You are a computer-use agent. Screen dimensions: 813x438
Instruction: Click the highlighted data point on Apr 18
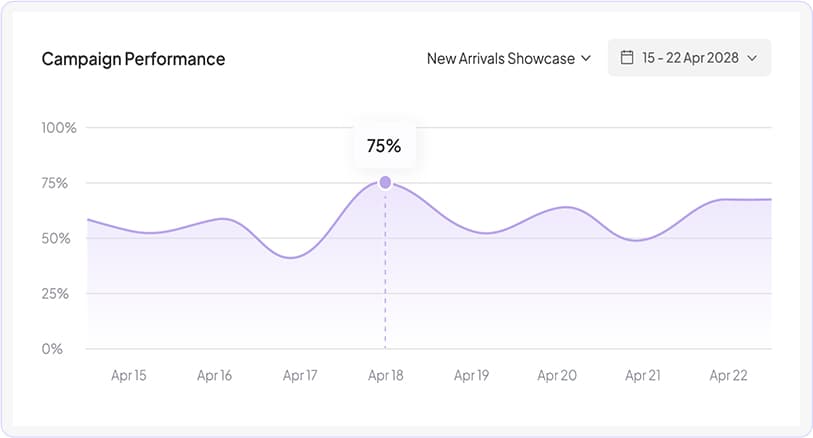[x=385, y=182]
